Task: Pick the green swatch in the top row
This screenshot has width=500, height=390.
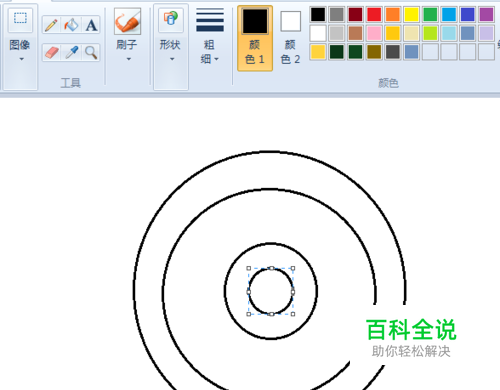Action: coord(430,14)
